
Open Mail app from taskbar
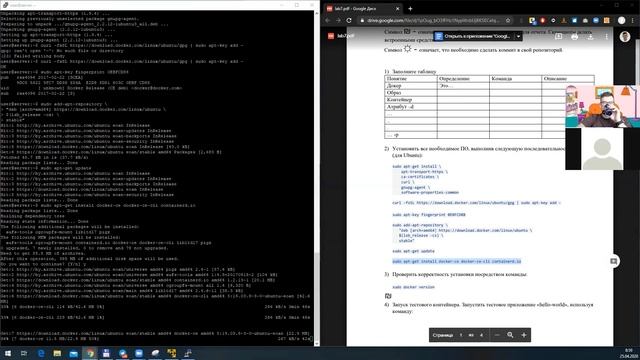click(x=73, y=353)
